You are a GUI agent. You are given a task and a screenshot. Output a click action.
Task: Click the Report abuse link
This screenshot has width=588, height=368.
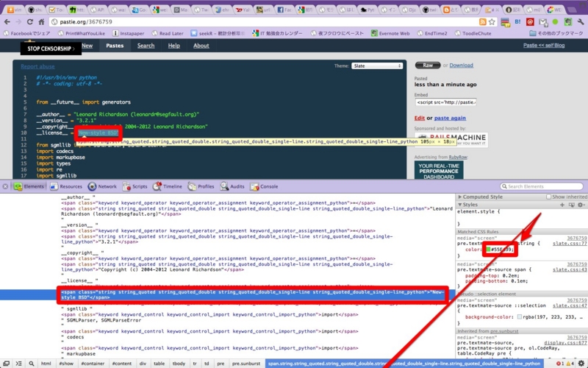click(x=37, y=66)
